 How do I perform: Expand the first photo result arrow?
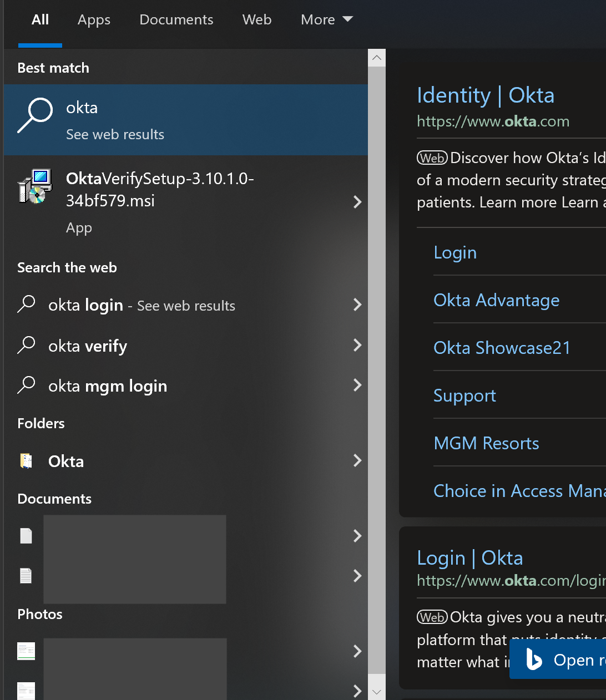(x=357, y=651)
